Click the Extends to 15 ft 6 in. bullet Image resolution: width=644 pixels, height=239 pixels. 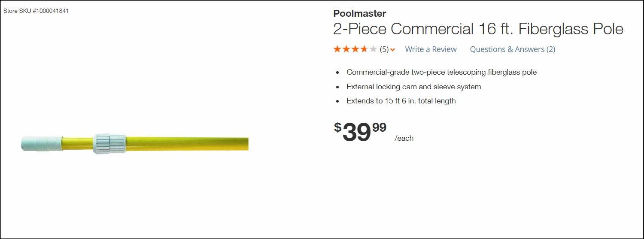401,101
